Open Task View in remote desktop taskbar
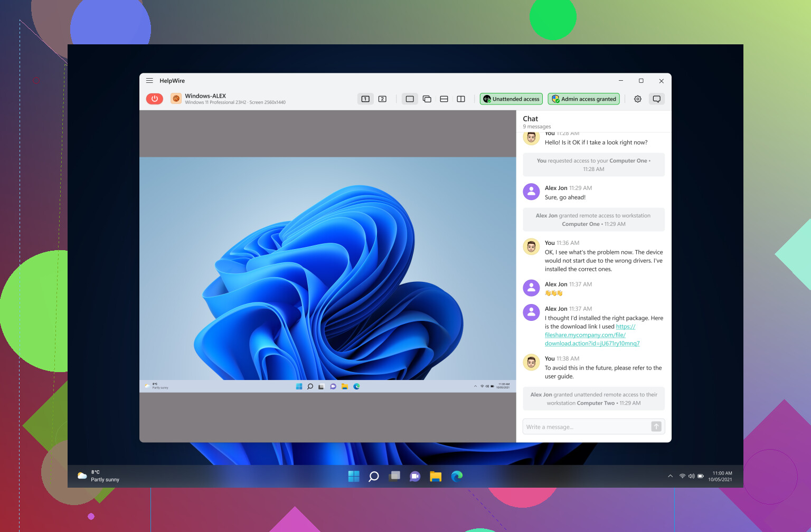The width and height of the screenshot is (811, 532). coord(321,386)
